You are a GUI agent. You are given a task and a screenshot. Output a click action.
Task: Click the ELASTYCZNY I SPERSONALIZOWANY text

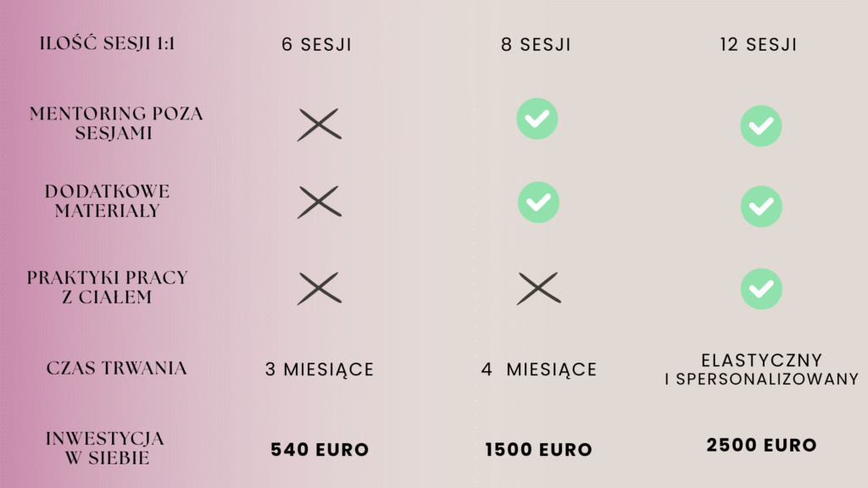point(761,369)
